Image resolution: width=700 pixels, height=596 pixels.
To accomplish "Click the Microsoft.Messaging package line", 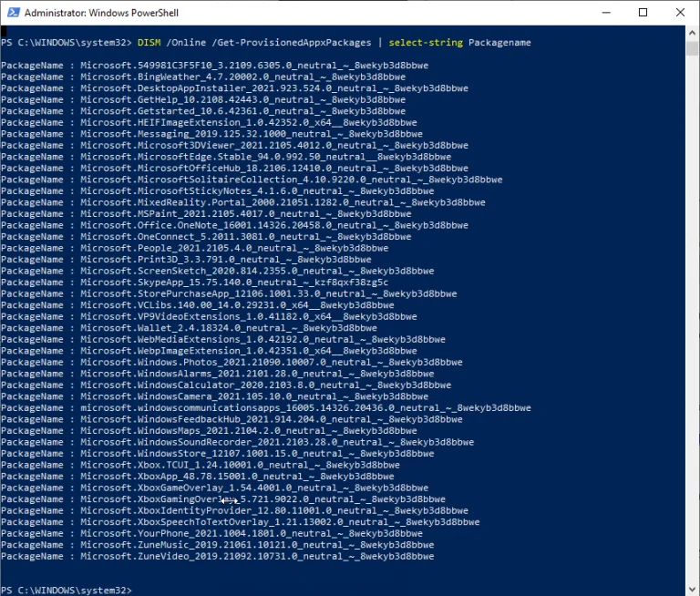I will point(211,134).
